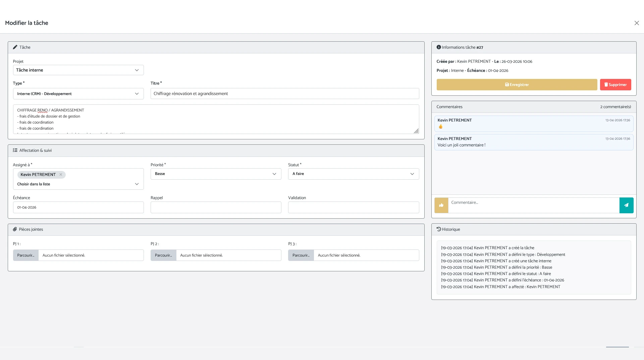
Task: Click into the Commentaire text box
Action: click(x=533, y=205)
